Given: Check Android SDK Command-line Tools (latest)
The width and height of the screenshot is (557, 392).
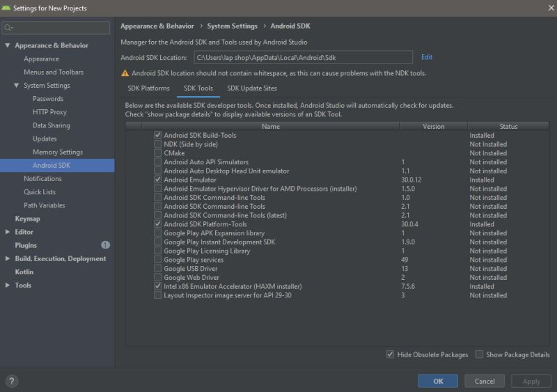Looking at the screenshot, I should 158,215.
